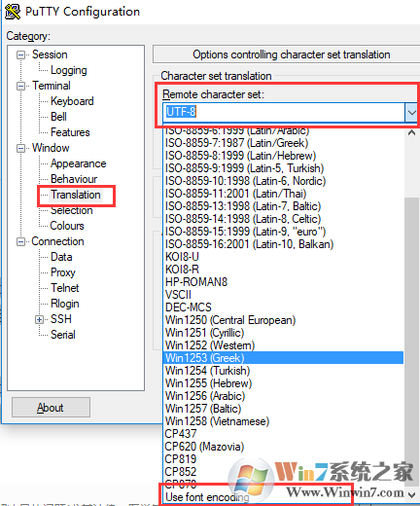Click the UTF-8 character set input field
Viewport: 420px width, 506px height.
coord(284,112)
